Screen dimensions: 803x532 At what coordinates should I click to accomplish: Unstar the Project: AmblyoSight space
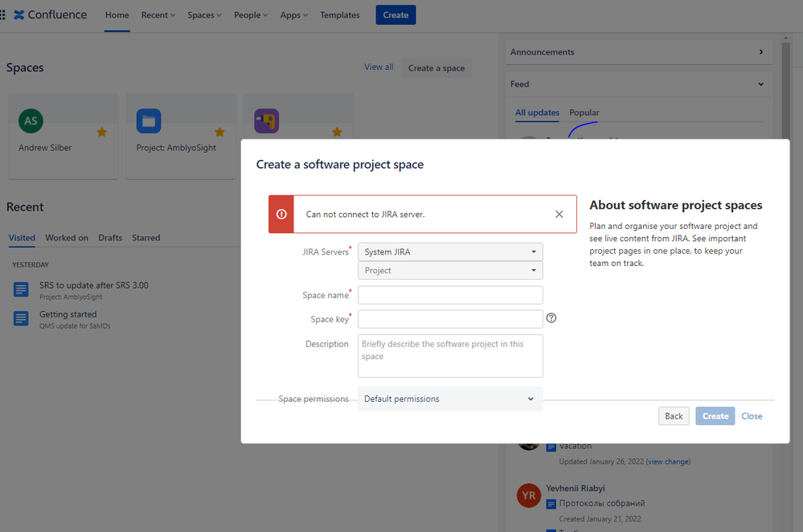tap(219, 132)
